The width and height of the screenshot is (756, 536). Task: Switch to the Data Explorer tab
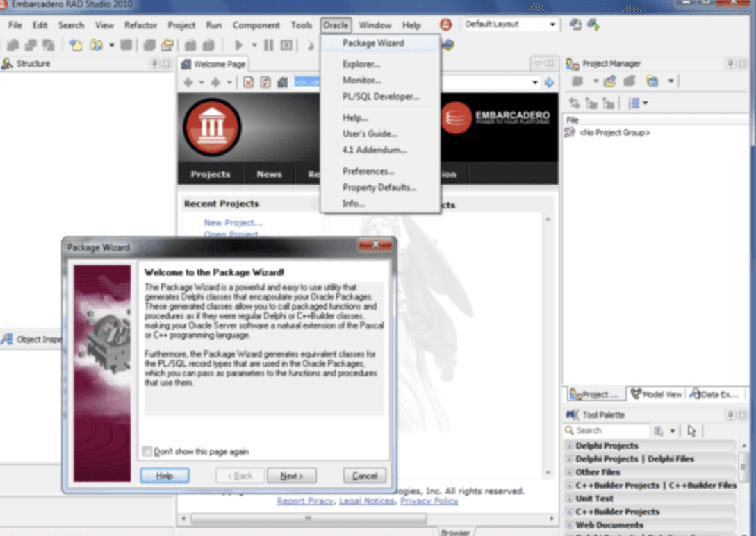716,394
